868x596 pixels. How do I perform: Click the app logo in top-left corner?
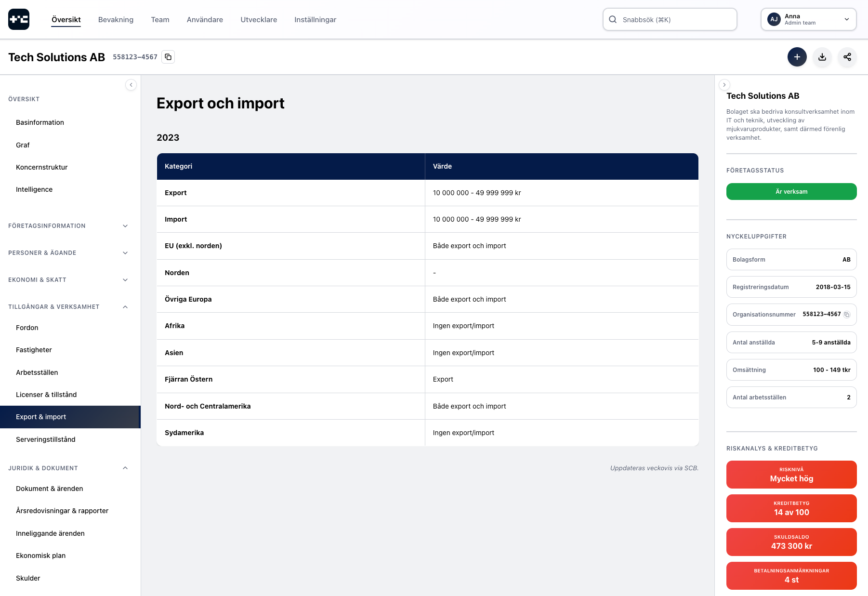click(x=19, y=19)
